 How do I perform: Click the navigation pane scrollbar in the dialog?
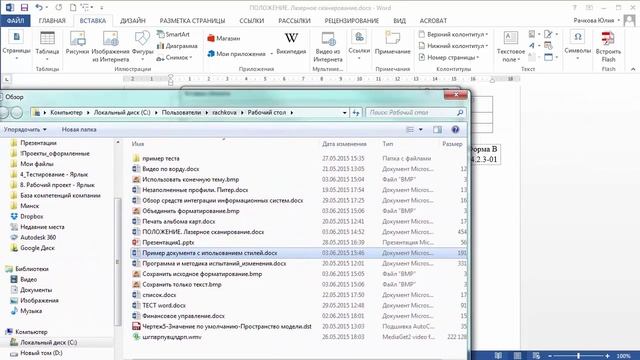(x=118, y=261)
